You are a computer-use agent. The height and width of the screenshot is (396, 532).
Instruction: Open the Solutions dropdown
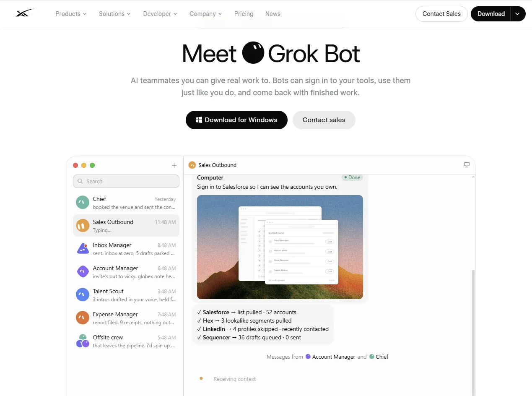tap(115, 14)
